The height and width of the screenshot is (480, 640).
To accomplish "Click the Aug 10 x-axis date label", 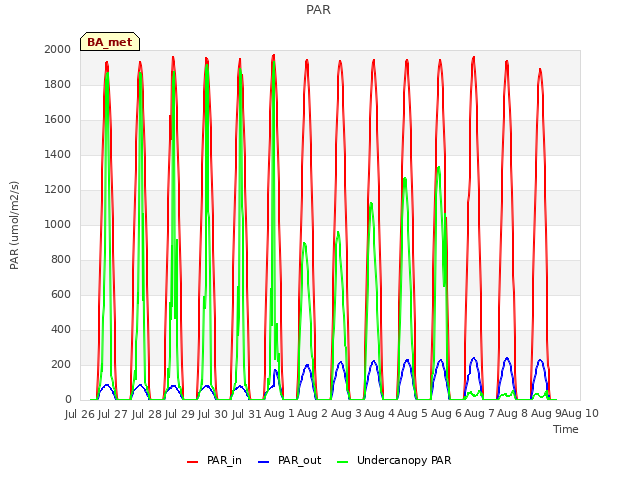I will click(580, 414).
